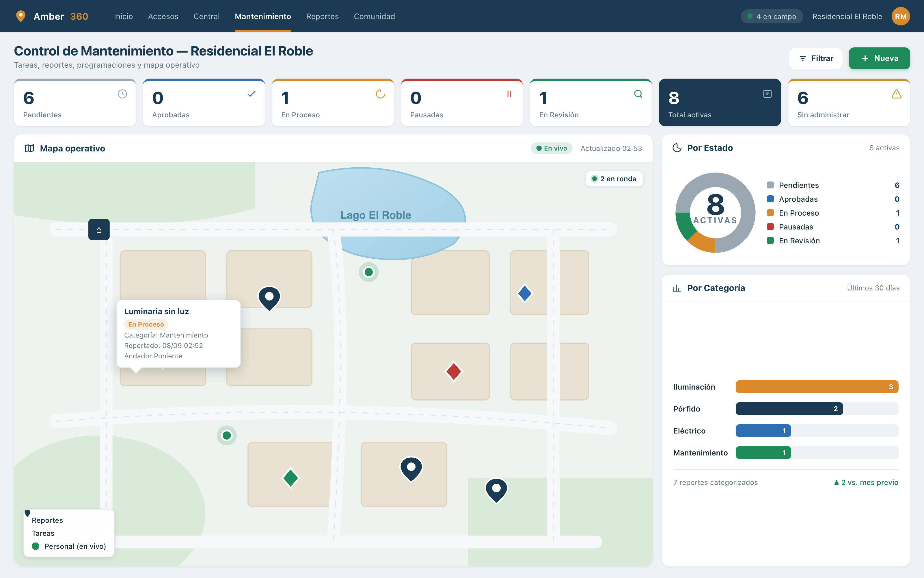Switch to the Central tab

tap(206, 16)
